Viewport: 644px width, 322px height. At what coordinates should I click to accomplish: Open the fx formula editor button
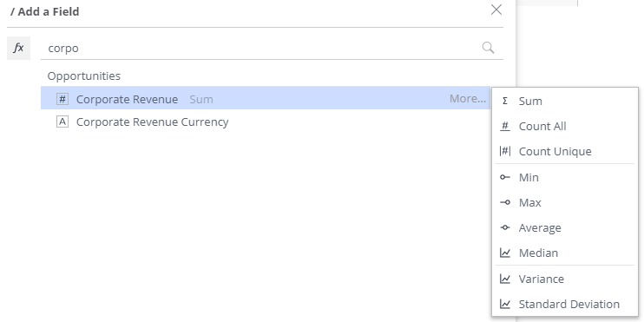point(18,48)
